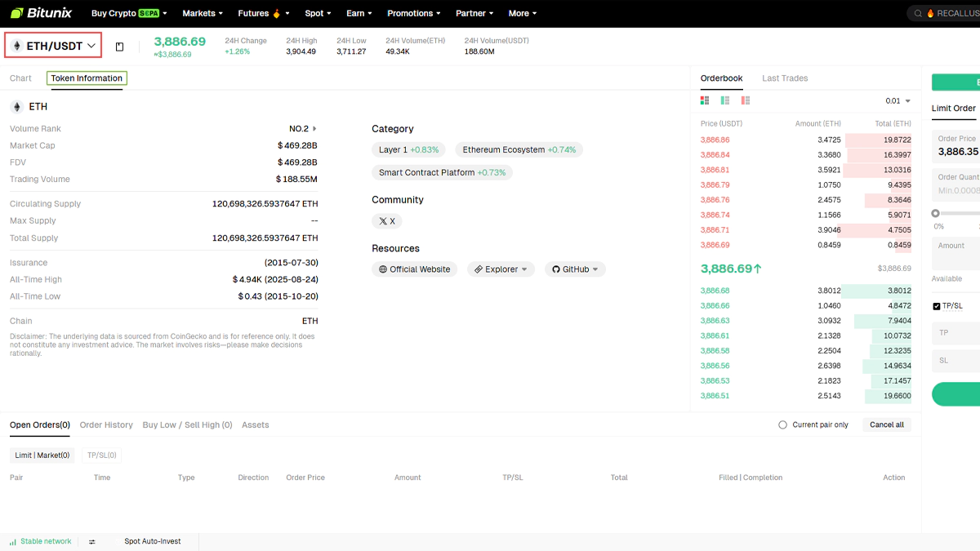
Task: Click the guide book icon beside ETH/USDT
Action: (x=119, y=47)
